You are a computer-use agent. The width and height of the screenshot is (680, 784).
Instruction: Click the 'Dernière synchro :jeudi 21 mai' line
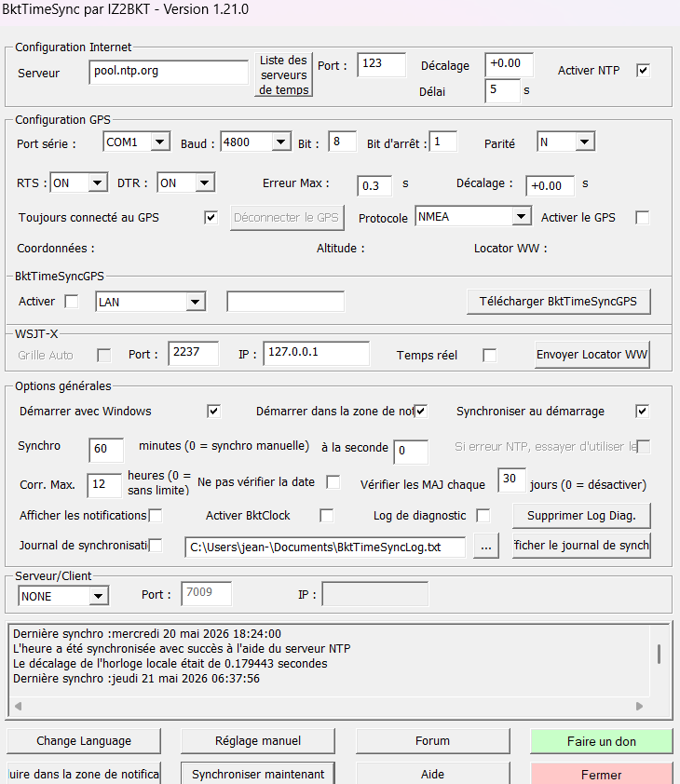(x=136, y=679)
